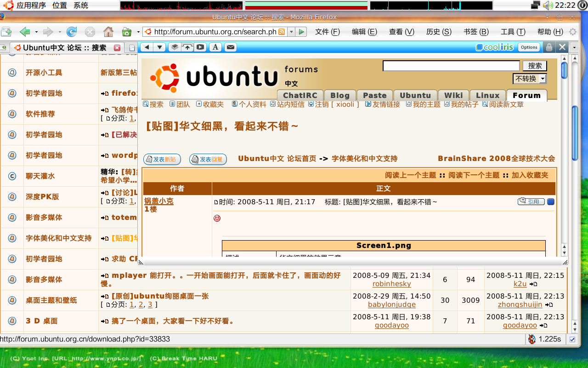The image size is (588, 368).
Task: Open Forward history dropdown arrow
Action: pyautogui.click(x=60, y=32)
